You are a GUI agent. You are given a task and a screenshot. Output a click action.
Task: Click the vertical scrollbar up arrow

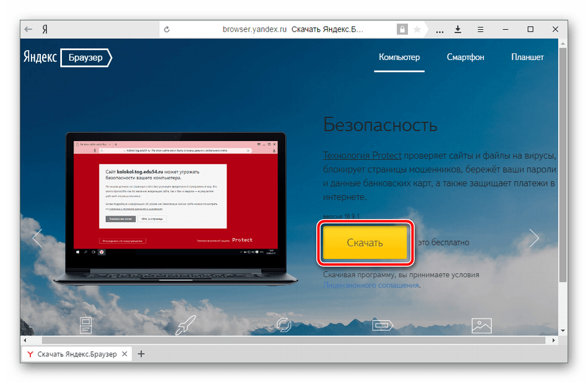[x=563, y=43]
